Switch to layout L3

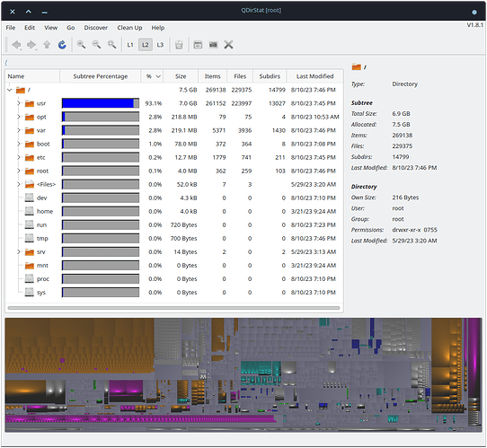160,45
